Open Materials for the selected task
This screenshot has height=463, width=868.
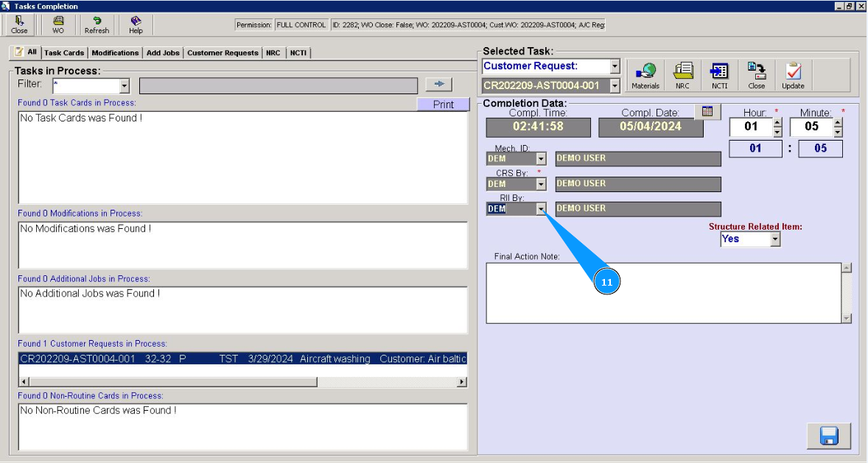[645, 75]
